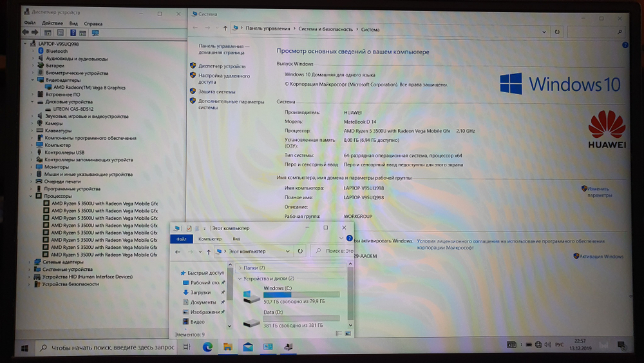The image size is (644, 363).
Task: Open Справка menu in Device Manager
Action: pyautogui.click(x=93, y=24)
